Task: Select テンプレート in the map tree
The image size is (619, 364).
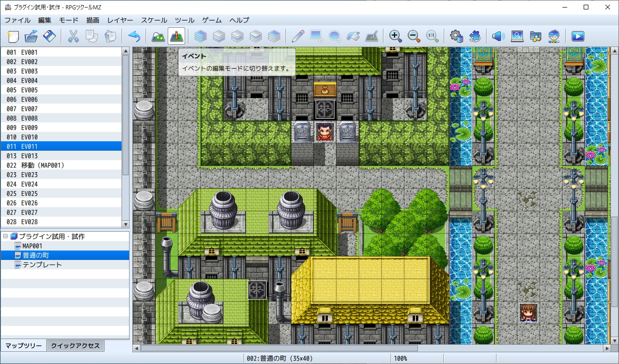Action: (x=42, y=265)
